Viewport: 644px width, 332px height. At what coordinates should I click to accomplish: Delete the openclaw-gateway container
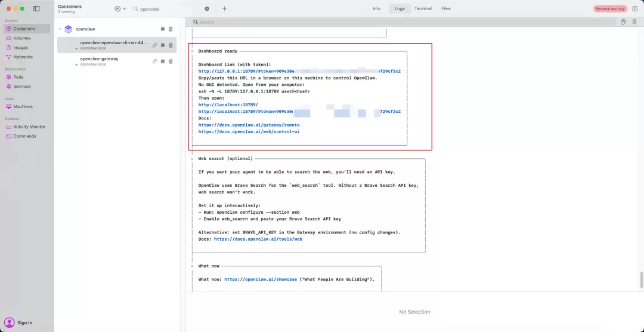click(x=171, y=61)
